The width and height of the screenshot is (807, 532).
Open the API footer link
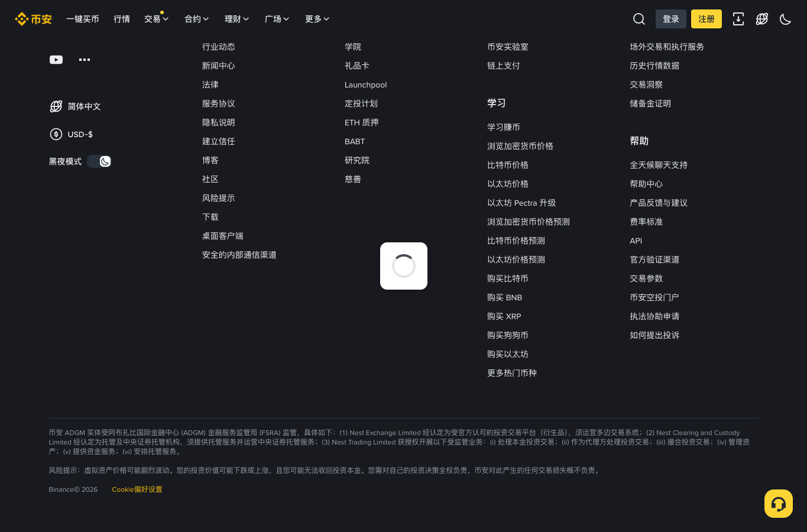click(x=636, y=241)
